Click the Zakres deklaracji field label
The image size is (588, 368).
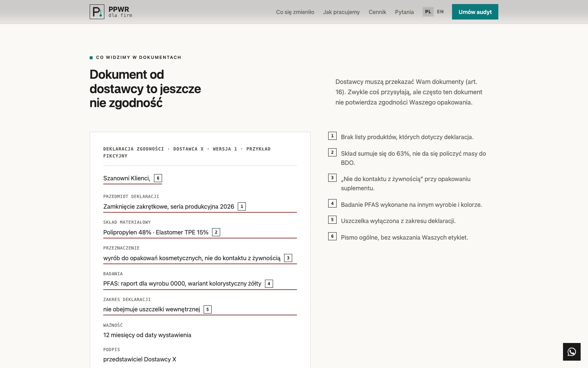coord(127,300)
